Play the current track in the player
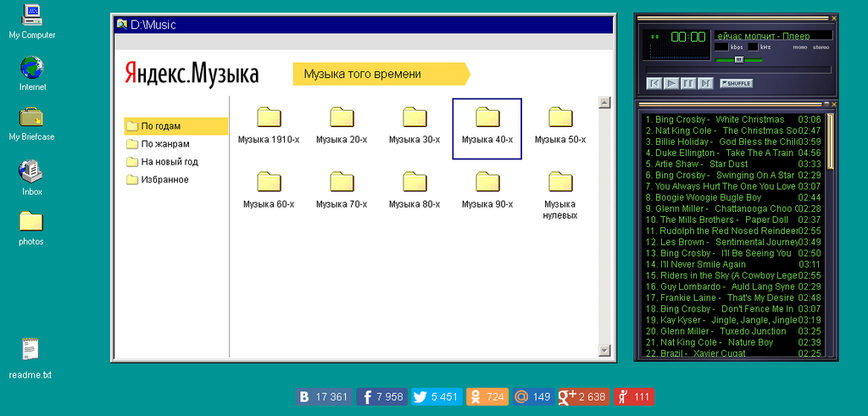The width and height of the screenshot is (868, 416). click(671, 84)
